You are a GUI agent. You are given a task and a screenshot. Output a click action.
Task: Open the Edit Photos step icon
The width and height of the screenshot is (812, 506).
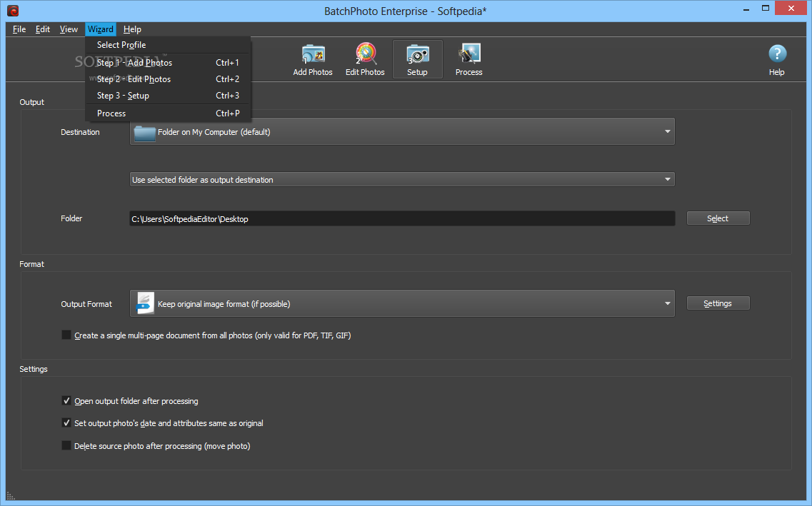(365, 59)
